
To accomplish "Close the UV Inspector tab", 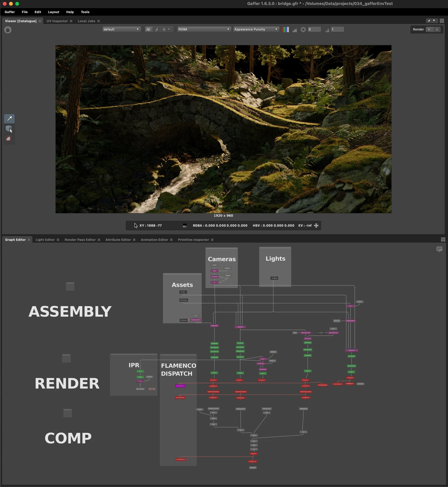I will coord(71,21).
